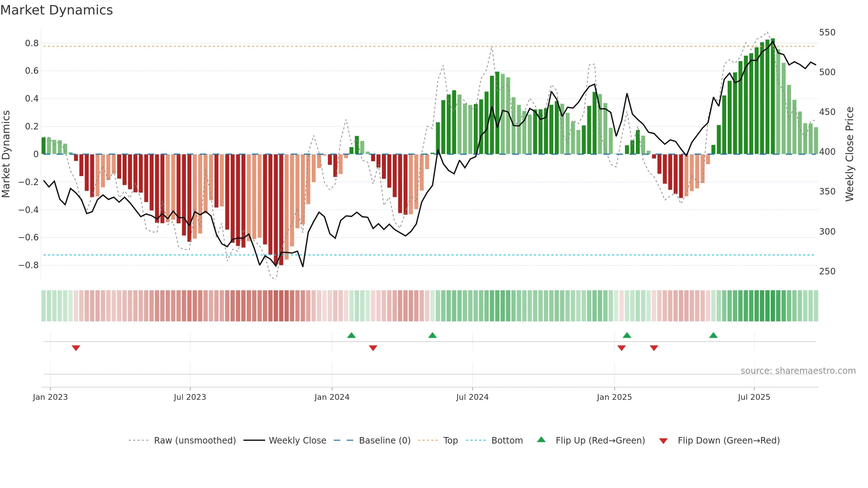Toggle the Raw (unsmoothed) legend entry
The height and width of the screenshot is (488, 868).
195,441
